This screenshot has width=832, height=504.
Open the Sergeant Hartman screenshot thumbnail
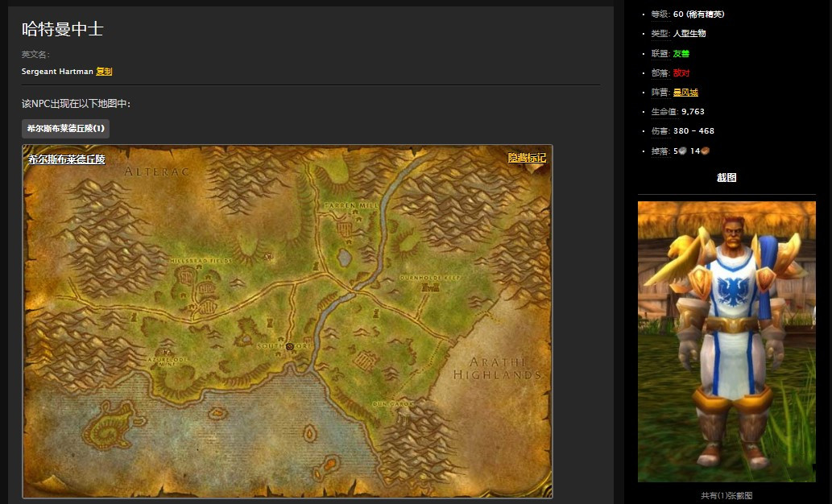726,341
